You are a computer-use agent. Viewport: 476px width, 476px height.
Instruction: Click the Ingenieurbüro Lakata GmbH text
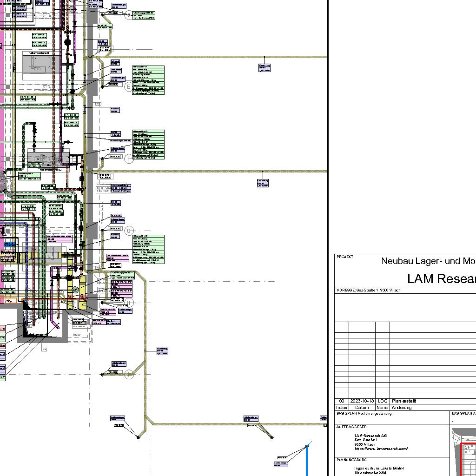coord(379,468)
